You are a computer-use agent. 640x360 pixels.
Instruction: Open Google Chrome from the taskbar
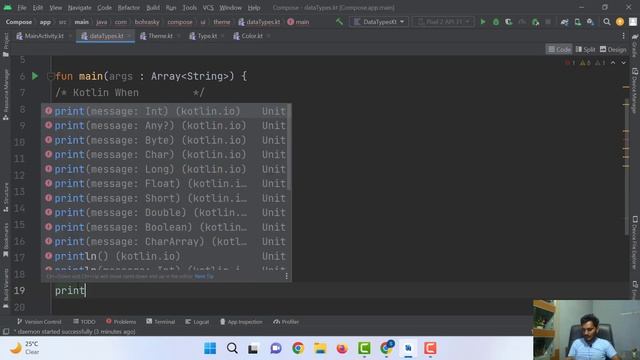tap(298, 348)
